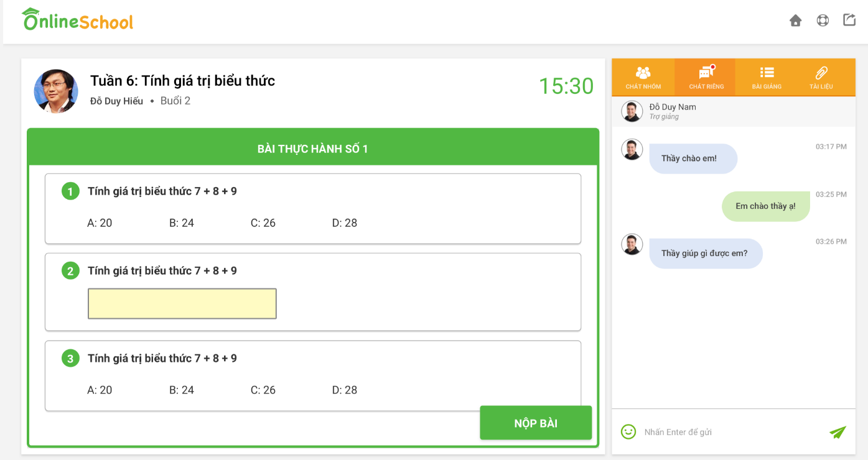Screen dimensions: 868x460
Task: Choose answer C: 26 in question 1
Action: (x=263, y=223)
